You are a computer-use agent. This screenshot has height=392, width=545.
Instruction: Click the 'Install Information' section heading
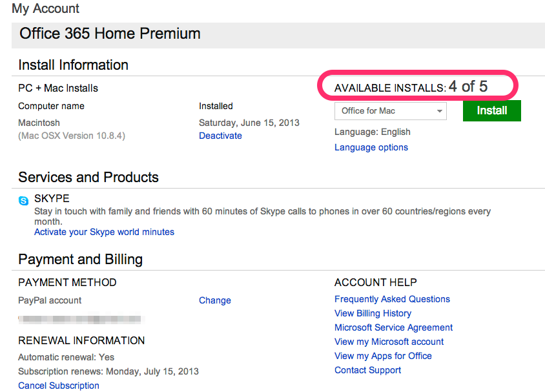[74, 65]
